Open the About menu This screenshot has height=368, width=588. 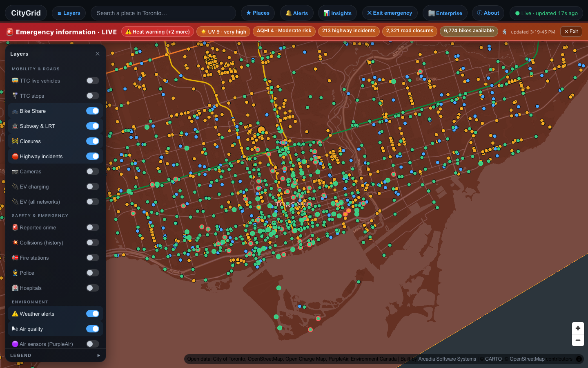pos(488,13)
